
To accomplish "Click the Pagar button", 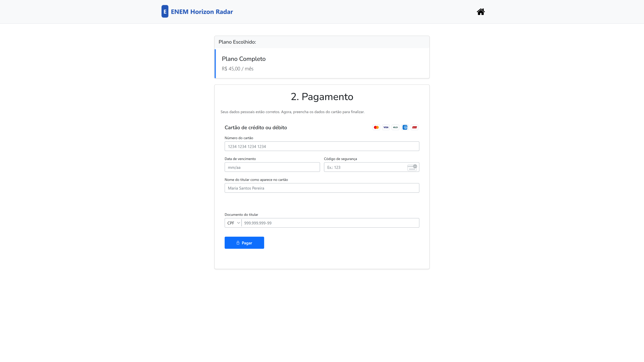I will (244, 243).
